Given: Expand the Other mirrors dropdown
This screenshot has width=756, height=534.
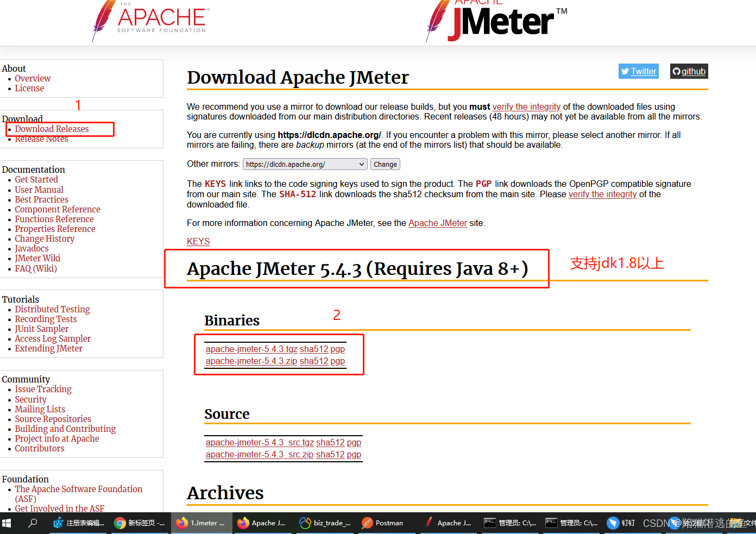Looking at the screenshot, I should click(305, 164).
